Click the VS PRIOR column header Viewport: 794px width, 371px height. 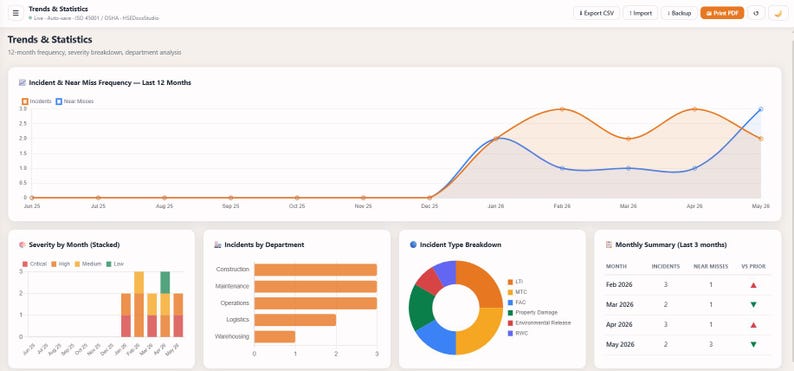coord(753,266)
